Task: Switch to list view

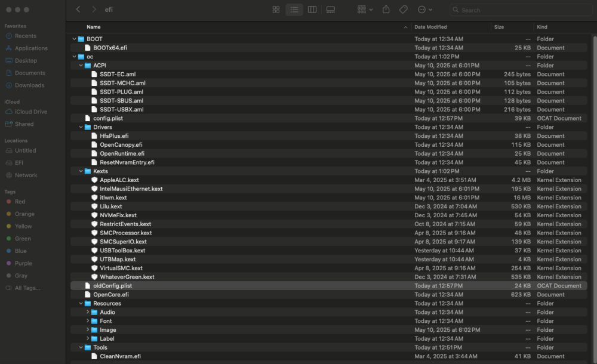Action: (294, 10)
